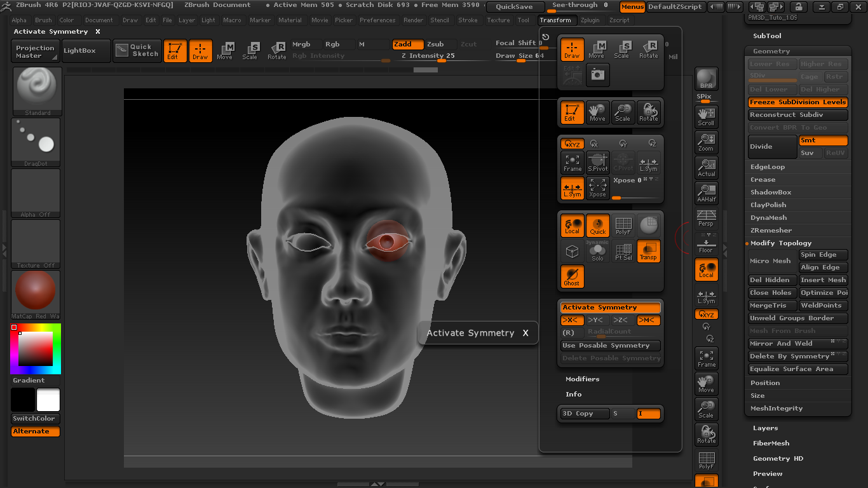Open the Standard brush thumbnail
The image size is (868, 488).
click(x=37, y=91)
